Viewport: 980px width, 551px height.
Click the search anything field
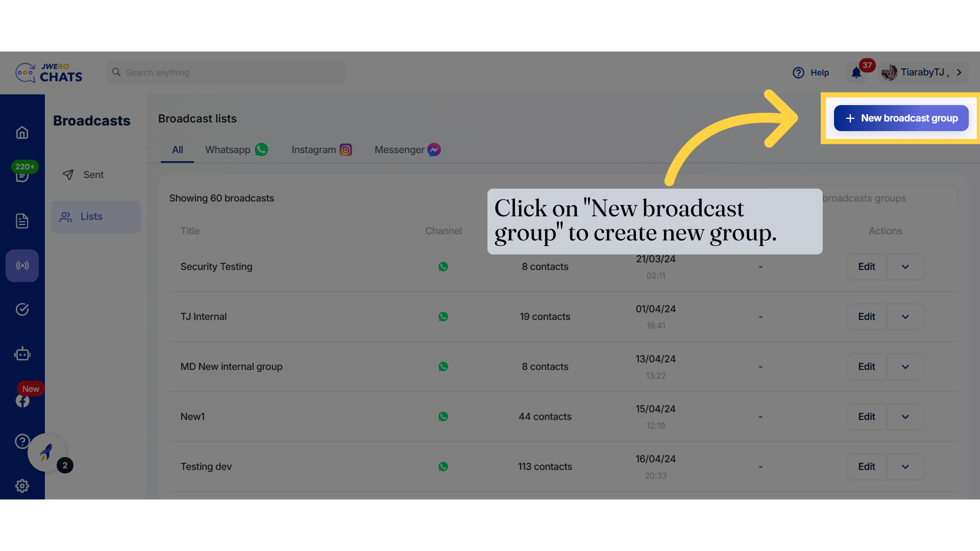[226, 72]
